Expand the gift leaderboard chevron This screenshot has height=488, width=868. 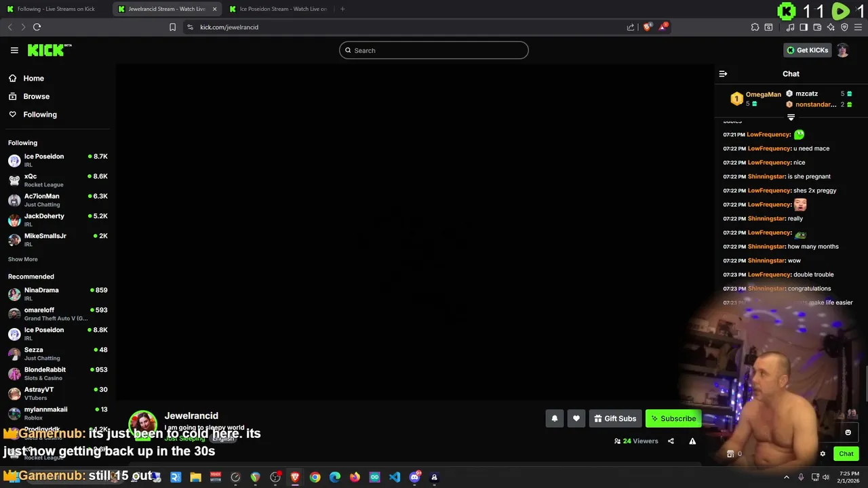791,117
